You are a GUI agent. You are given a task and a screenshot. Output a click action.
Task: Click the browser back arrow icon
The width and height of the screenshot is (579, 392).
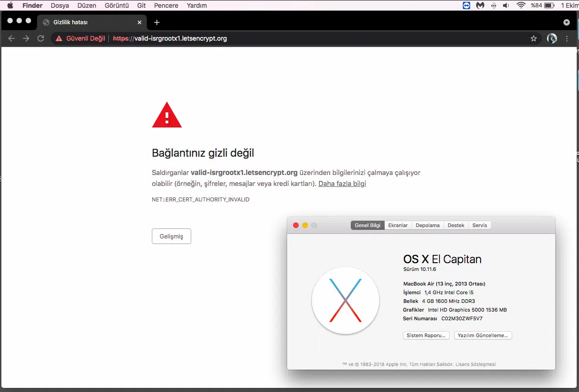[11, 38]
